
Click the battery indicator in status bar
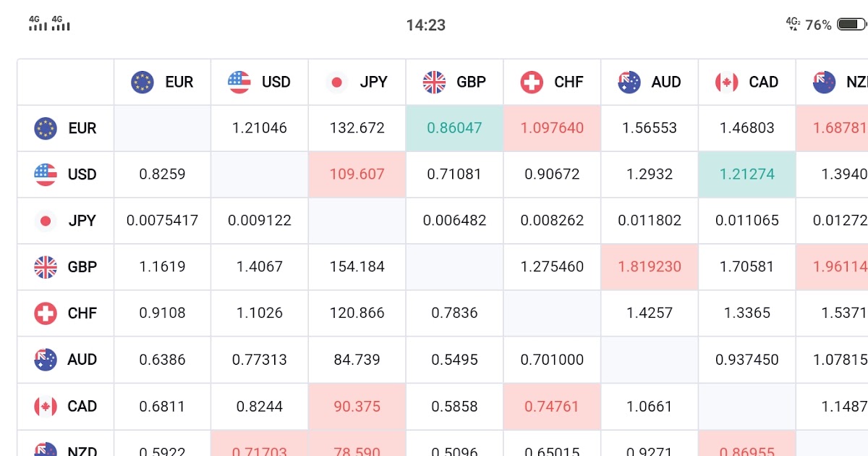[851, 24]
